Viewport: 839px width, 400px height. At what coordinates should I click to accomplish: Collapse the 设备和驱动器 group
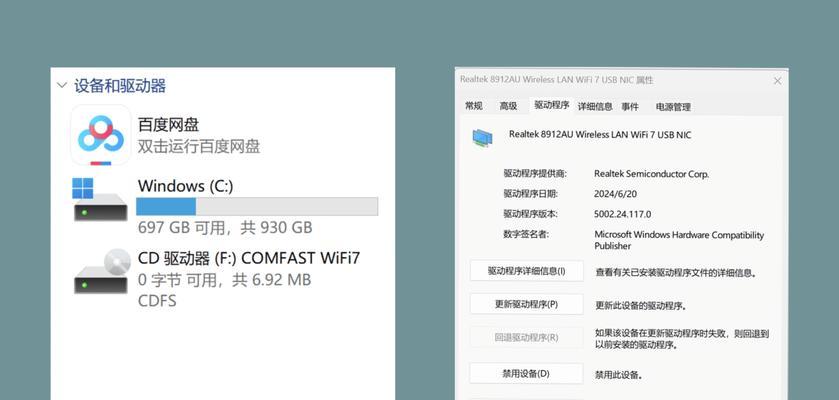pos(62,86)
